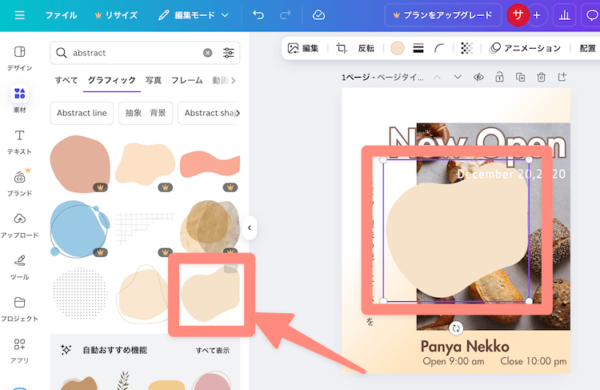Click the 編集 image edit button
The width and height of the screenshot is (600, 390).
(303, 48)
